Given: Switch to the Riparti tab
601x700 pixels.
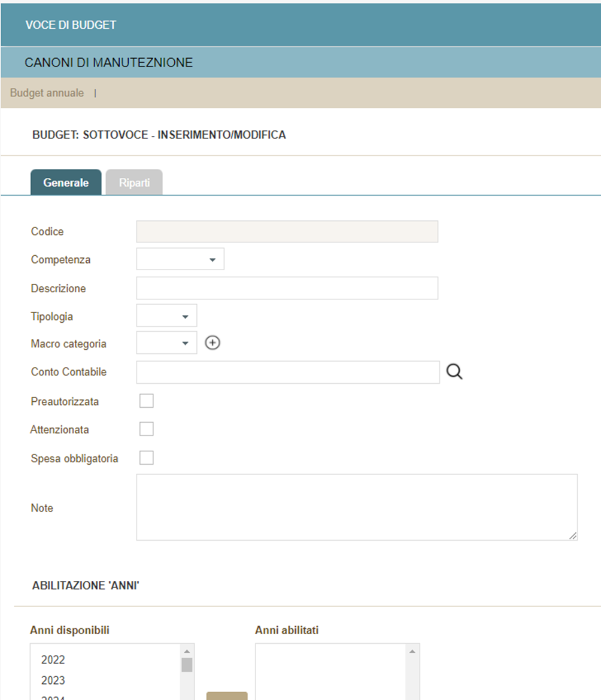Looking at the screenshot, I should click(134, 183).
